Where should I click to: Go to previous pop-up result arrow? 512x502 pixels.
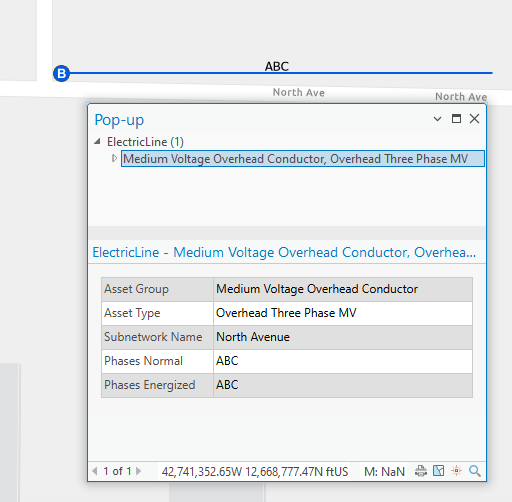(95, 471)
